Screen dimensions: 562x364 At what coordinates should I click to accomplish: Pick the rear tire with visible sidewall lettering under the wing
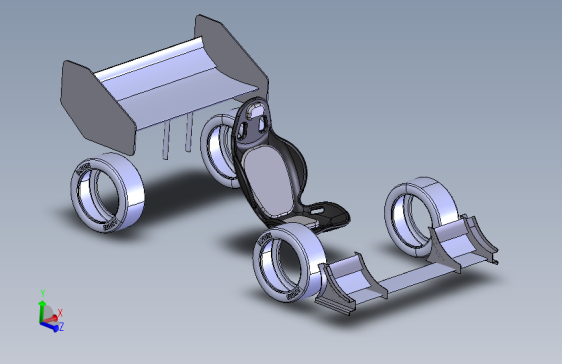coord(108,193)
